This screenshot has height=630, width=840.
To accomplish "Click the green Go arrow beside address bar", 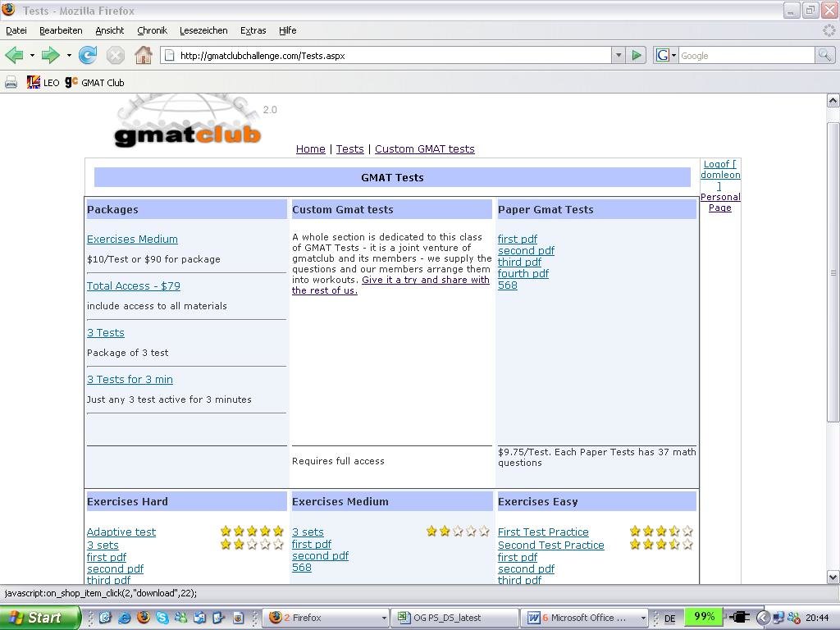I will pyautogui.click(x=637, y=55).
